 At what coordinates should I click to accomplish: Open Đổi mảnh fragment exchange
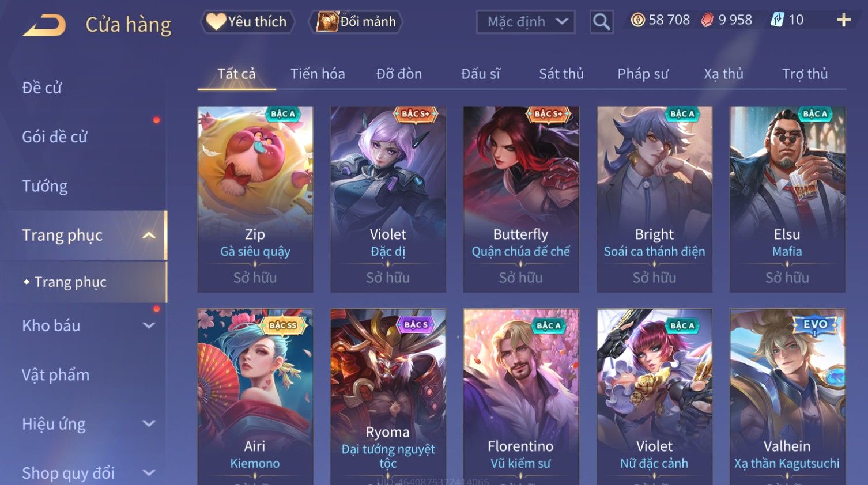[x=356, y=22]
